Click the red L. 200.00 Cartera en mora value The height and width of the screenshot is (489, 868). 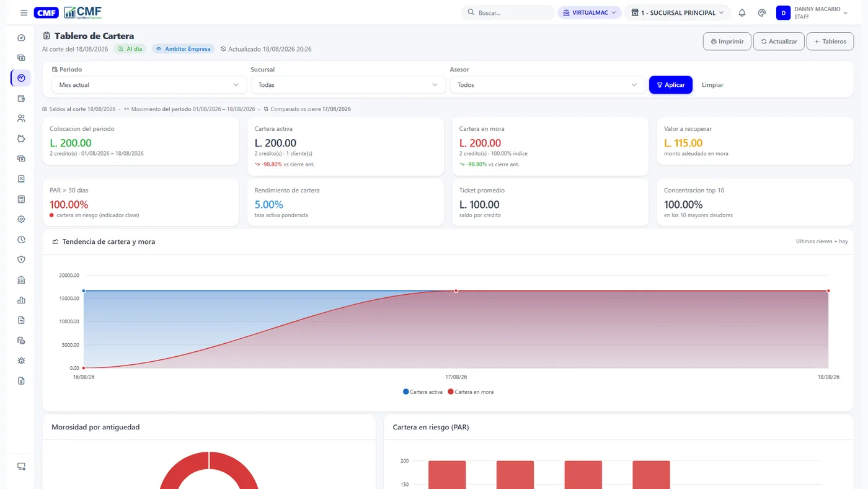(x=480, y=143)
